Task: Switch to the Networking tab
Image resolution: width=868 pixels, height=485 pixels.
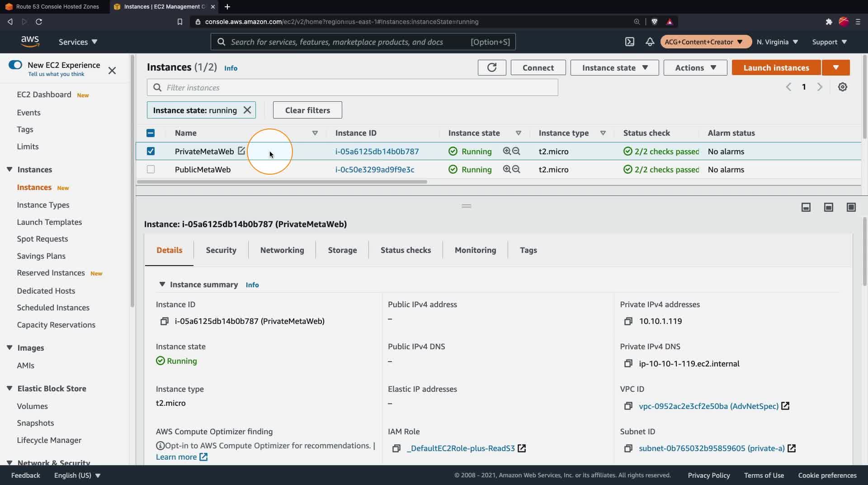Action: (x=282, y=250)
